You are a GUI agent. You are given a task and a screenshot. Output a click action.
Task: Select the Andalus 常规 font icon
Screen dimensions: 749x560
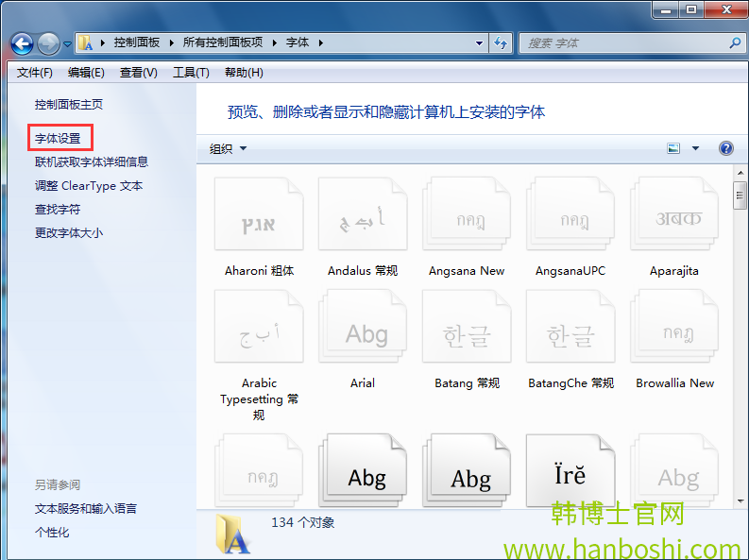363,213
